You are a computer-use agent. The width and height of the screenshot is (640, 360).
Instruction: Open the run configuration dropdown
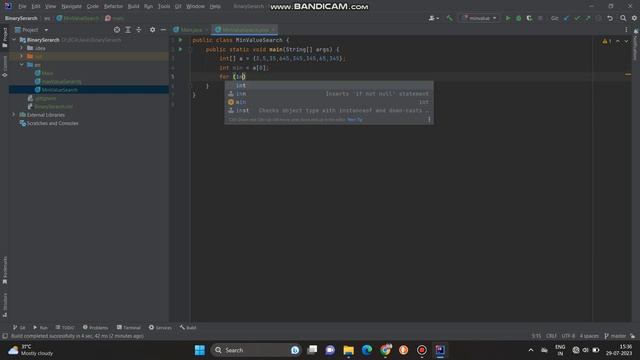coord(480,18)
